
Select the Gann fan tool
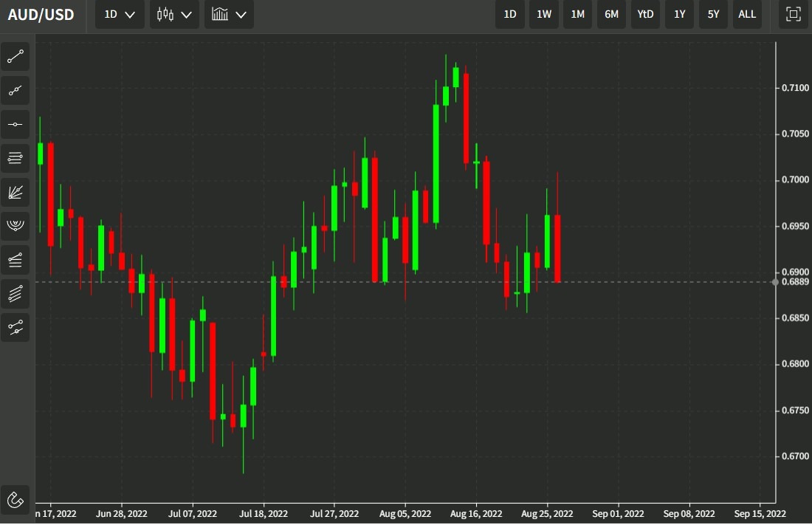(15, 192)
